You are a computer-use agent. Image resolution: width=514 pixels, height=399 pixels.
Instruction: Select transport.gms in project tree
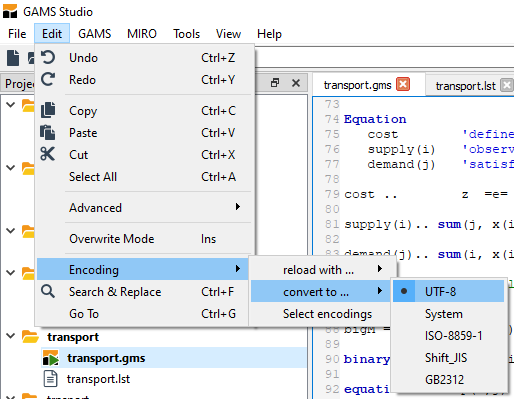[106, 358]
